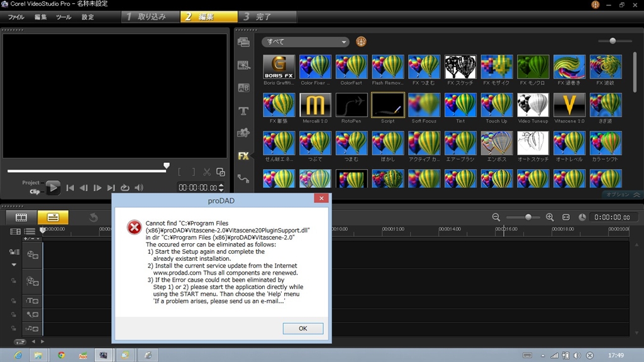Adjust the thumbnail size slider at top right
Image resolution: width=644 pixels, height=362 pixels.
point(613,41)
